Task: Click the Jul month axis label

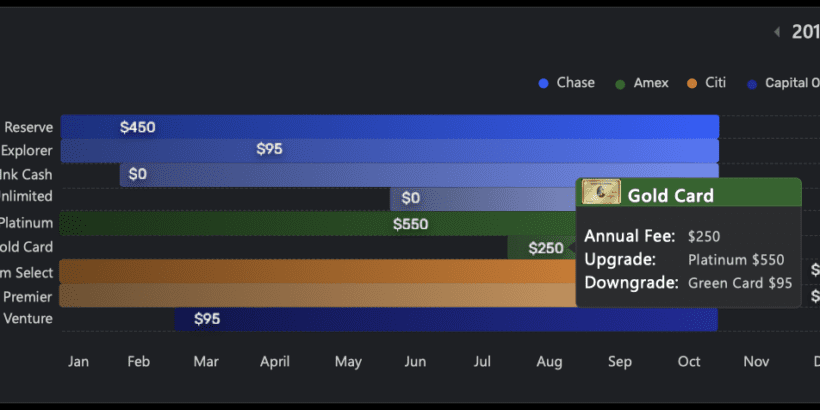Action: pyautogui.click(x=482, y=362)
